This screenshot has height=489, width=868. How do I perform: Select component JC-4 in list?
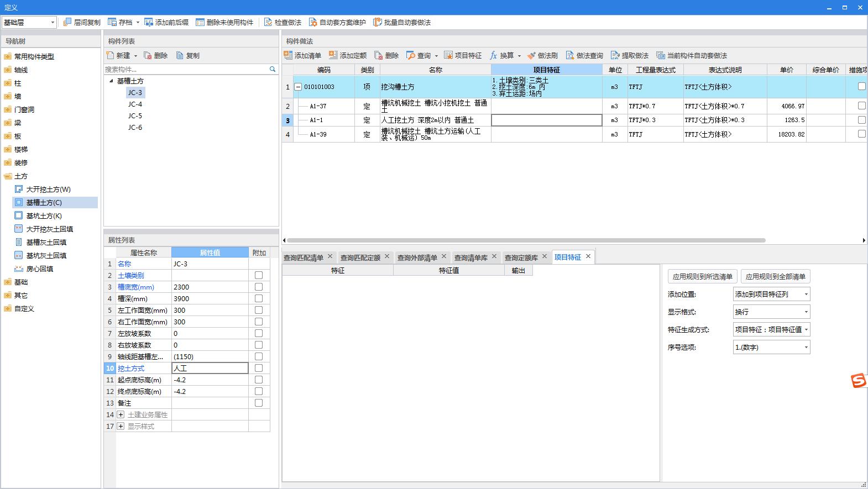[135, 104]
